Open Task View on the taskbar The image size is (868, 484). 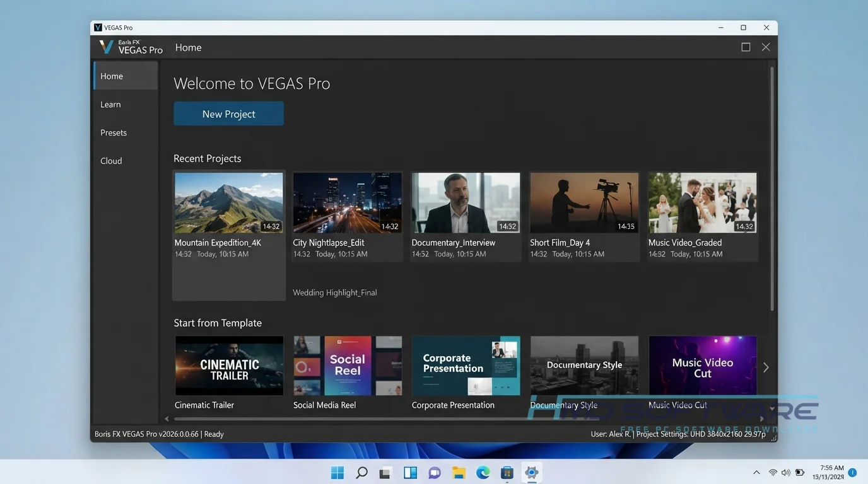(385, 473)
